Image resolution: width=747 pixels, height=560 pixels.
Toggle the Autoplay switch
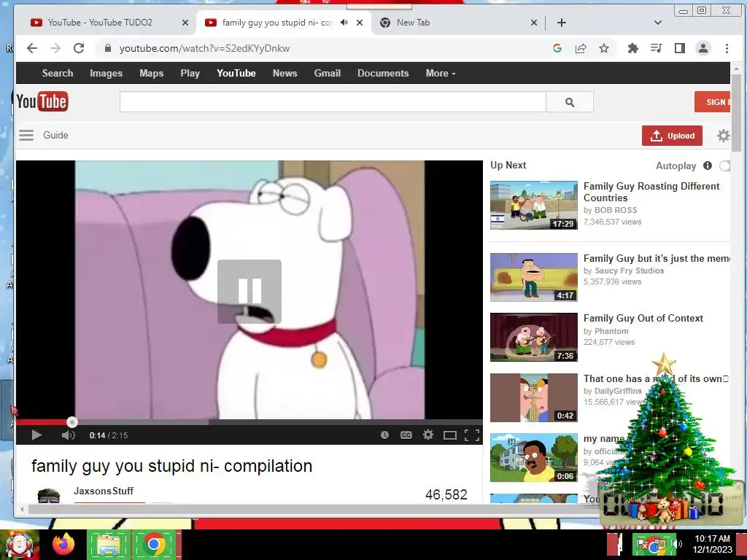(724, 166)
